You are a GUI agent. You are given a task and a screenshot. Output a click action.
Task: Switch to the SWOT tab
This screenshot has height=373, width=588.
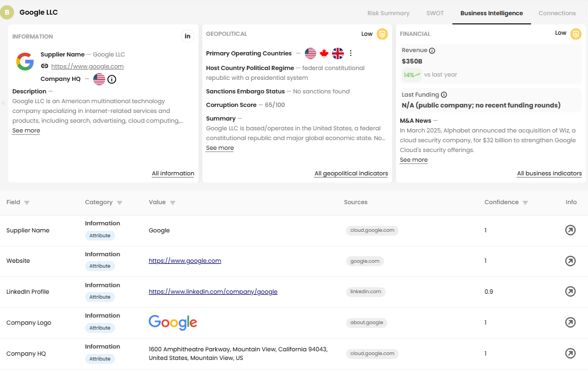tap(435, 13)
